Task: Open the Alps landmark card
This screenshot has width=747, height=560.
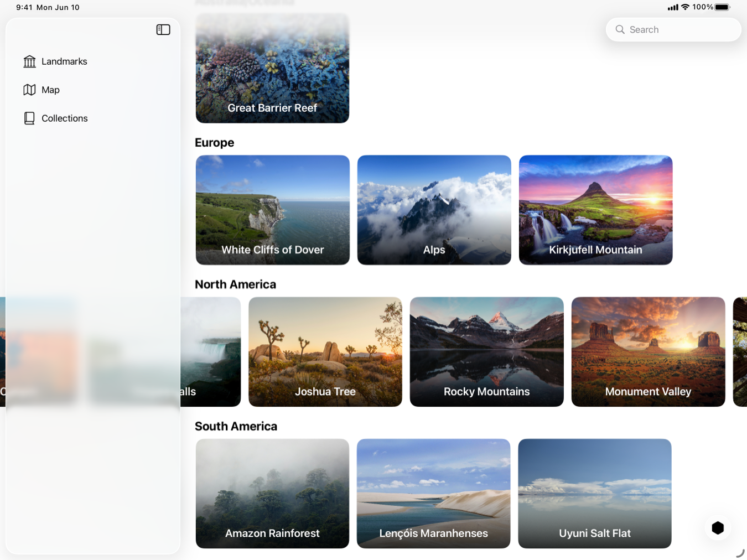Action: click(434, 210)
